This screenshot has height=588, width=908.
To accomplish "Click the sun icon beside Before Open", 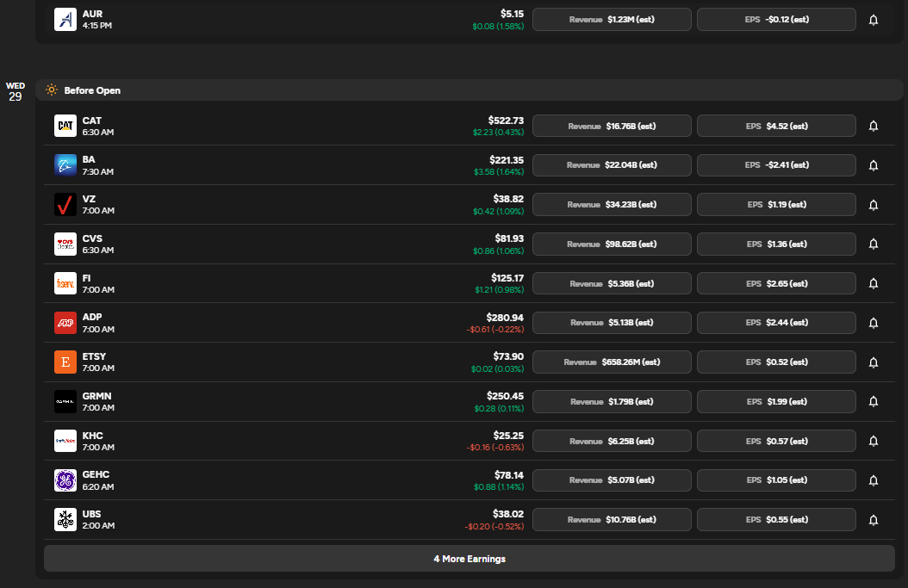I will pos(52,90).
